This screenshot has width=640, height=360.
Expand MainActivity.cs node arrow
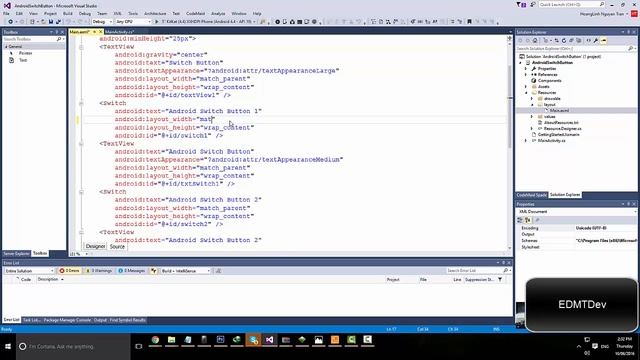click(526, 140)
